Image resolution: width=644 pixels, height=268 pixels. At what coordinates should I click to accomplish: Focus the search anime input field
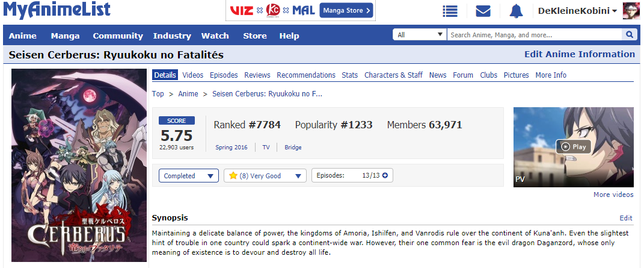535,35
